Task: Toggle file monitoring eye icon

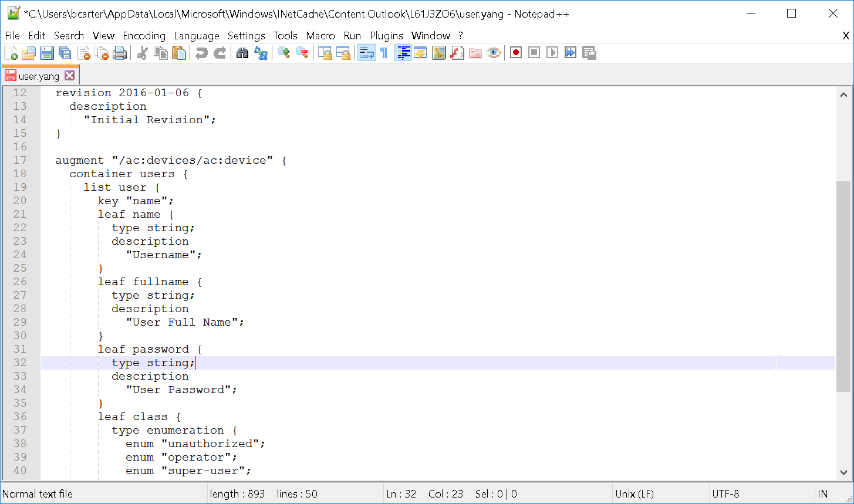Action: point(493,53)
